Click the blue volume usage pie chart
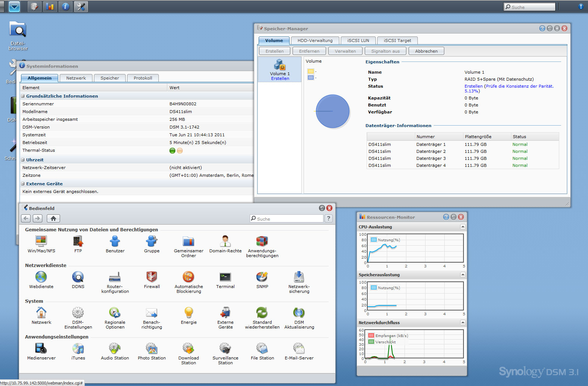The width and height of the screenshot is (588, 386). (x=333, y=111)
